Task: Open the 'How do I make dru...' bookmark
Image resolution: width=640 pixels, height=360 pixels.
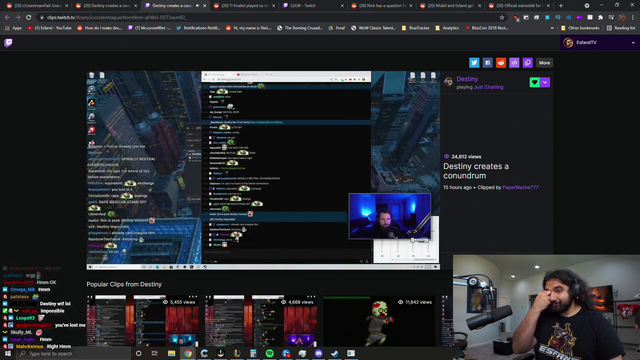Action: point(100,28)
